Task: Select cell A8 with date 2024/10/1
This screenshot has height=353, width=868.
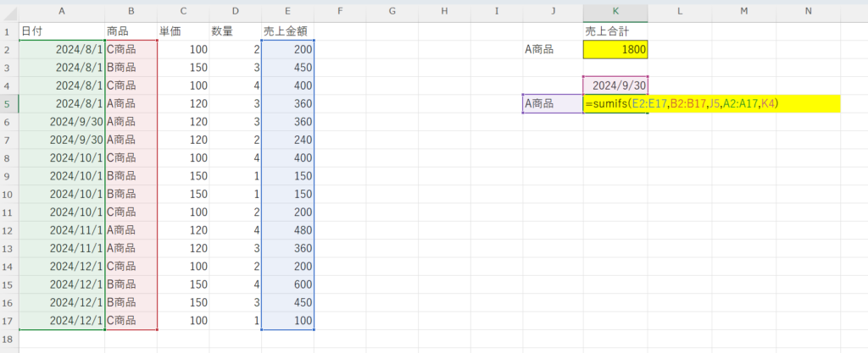Action: 61,158
